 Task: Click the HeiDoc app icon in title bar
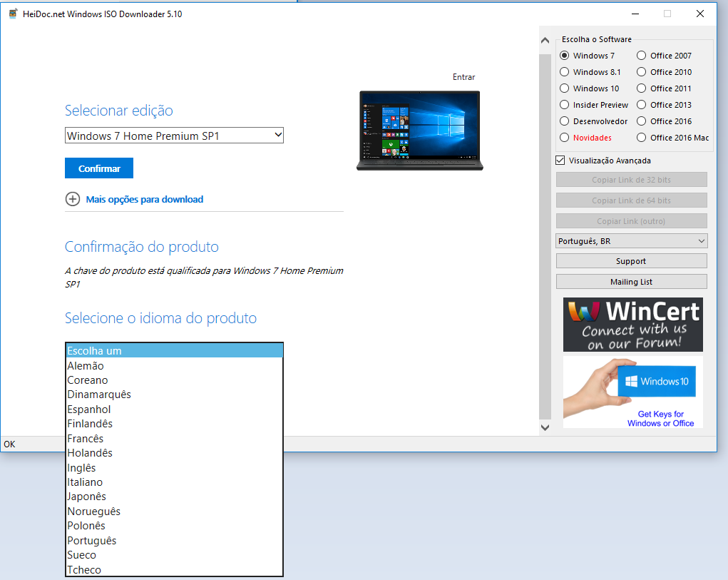click(x=13, y=14)
